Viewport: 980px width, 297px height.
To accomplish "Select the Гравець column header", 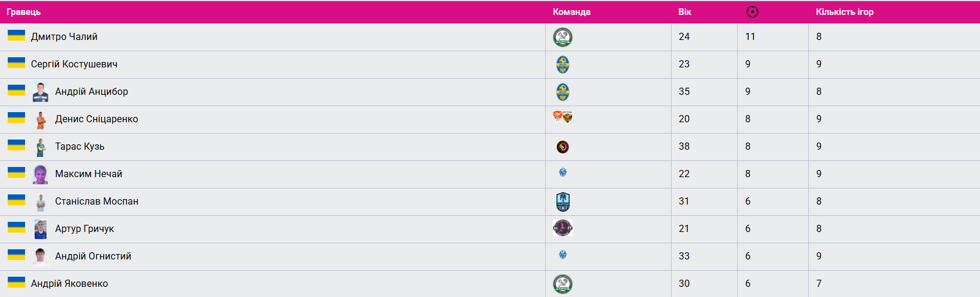I will click(x=24, y=12).
